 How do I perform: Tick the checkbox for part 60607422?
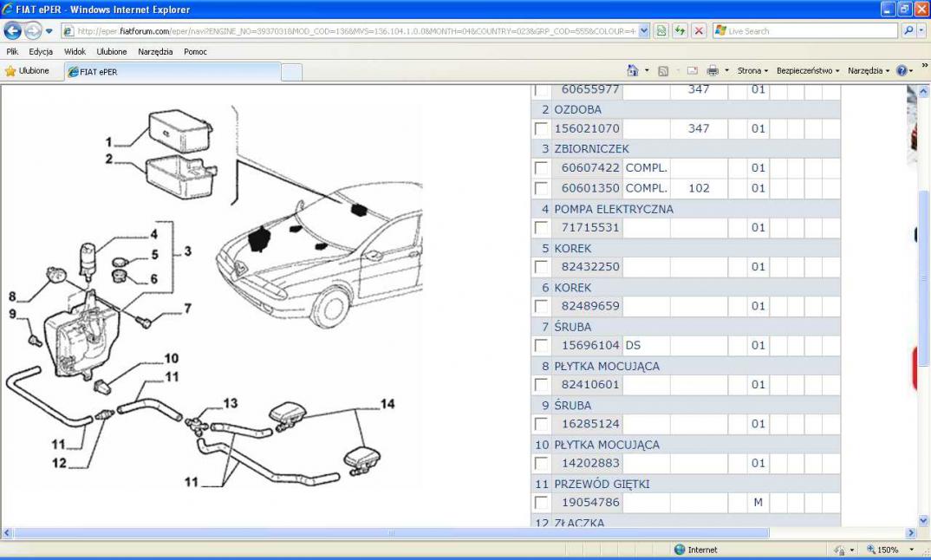(x=541, y=168)
